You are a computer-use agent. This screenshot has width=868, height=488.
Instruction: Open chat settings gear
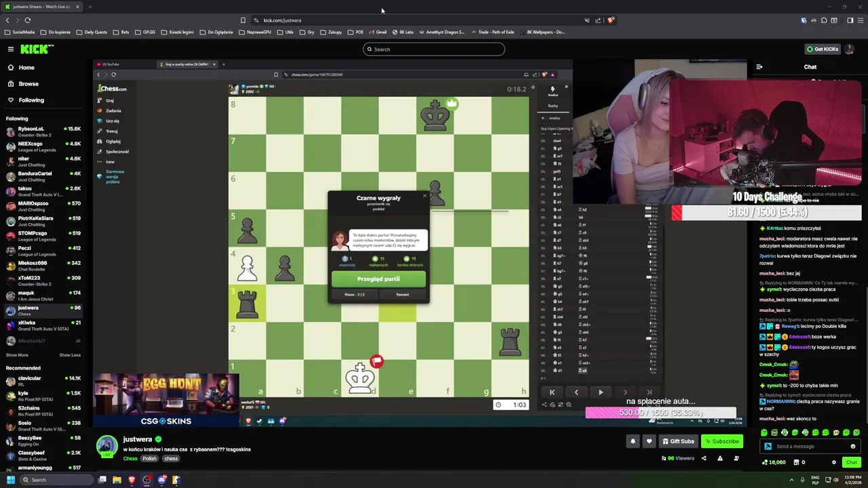(834, 462)
